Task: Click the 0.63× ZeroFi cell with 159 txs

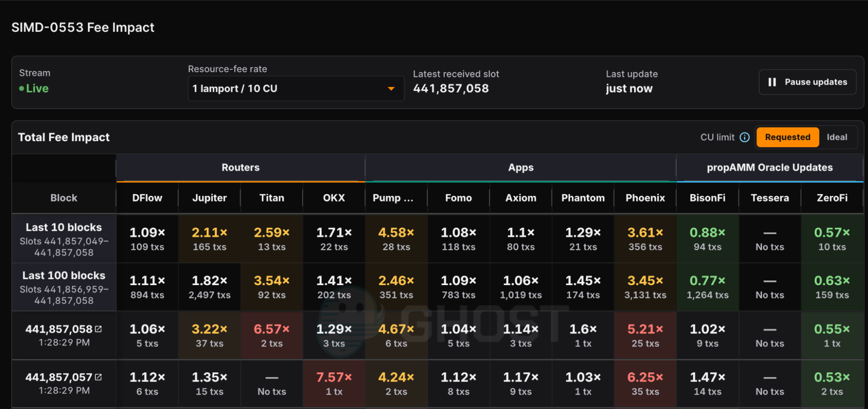Action: [x=832, y=287]
